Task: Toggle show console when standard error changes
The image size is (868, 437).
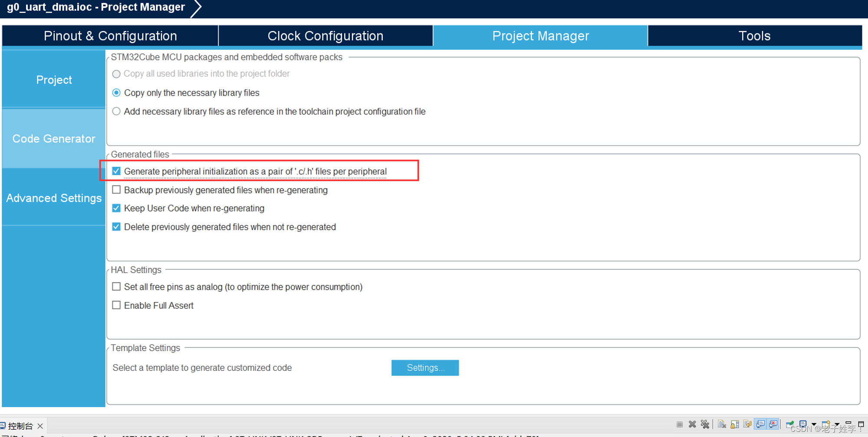Action: (773, 424)
